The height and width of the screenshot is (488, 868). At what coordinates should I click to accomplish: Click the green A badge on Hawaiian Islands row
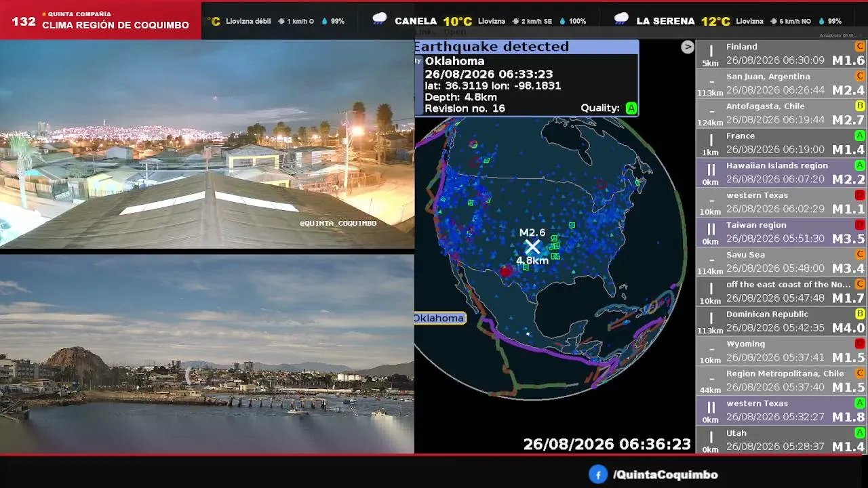(860, 165)
